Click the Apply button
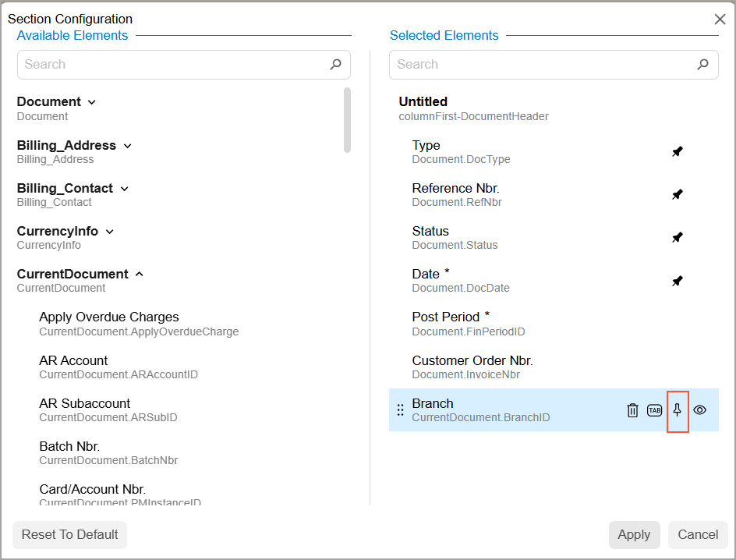This screenshot has width=736, height=560. [x=634, y=535]
